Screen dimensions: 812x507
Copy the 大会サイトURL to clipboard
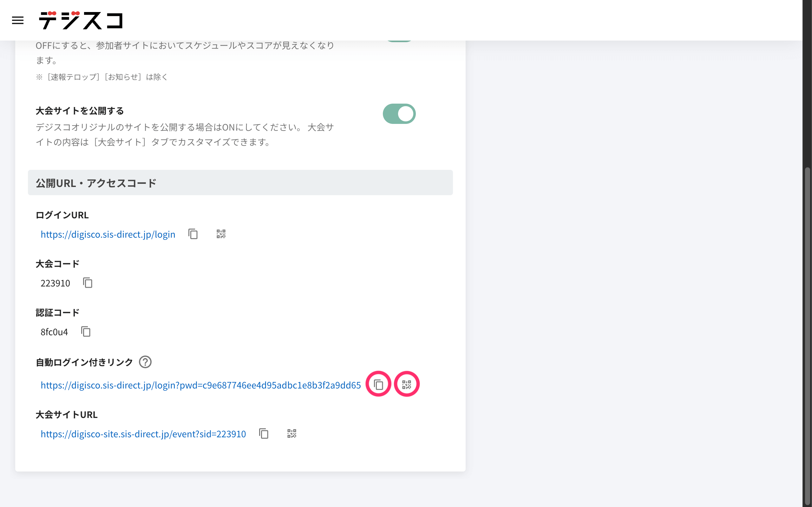click(264, 433)
